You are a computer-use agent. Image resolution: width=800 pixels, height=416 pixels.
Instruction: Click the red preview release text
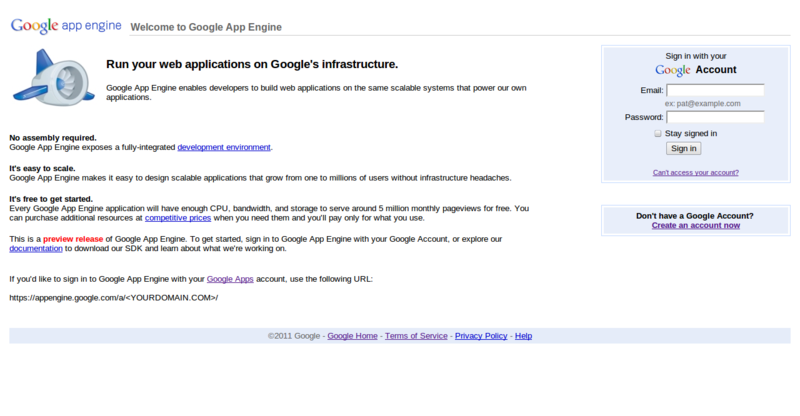[x=73, y=239]
